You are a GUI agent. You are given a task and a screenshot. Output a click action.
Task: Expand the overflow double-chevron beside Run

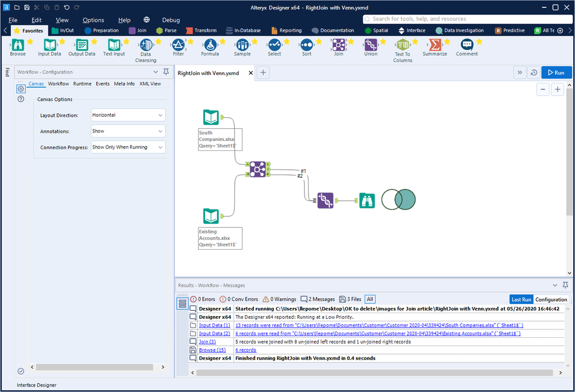(x=520, y=73)
